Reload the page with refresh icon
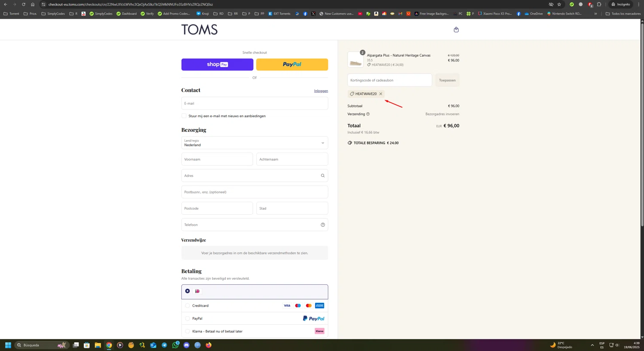This screenshot has height=351, width=644. 24,4
